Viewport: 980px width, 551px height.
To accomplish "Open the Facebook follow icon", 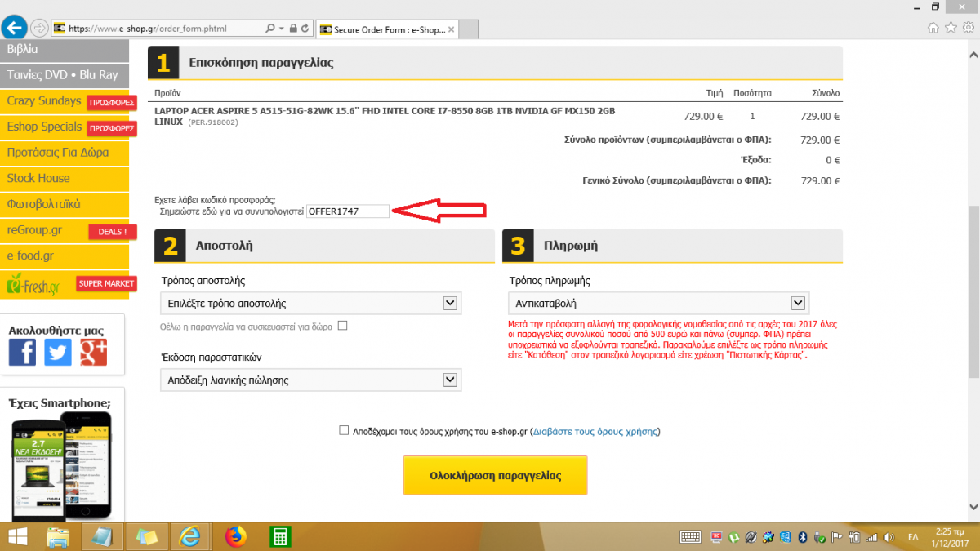I will pyautogui.click(x=23, y=352).
